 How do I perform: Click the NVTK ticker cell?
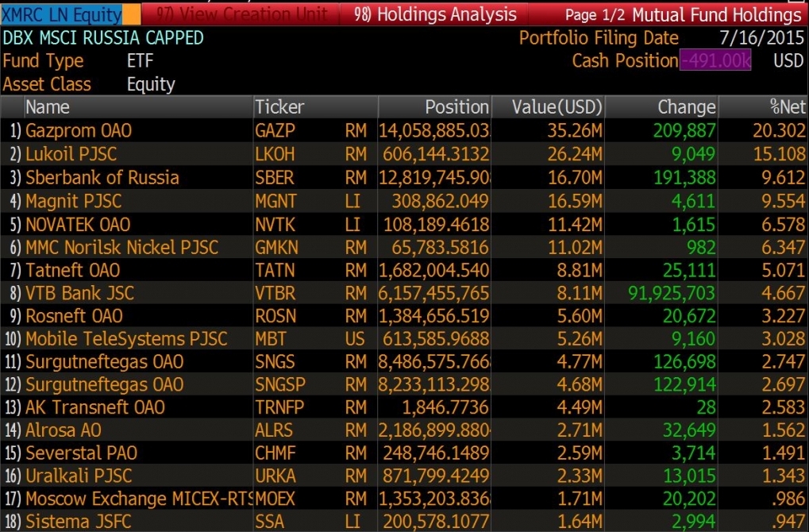275,225
